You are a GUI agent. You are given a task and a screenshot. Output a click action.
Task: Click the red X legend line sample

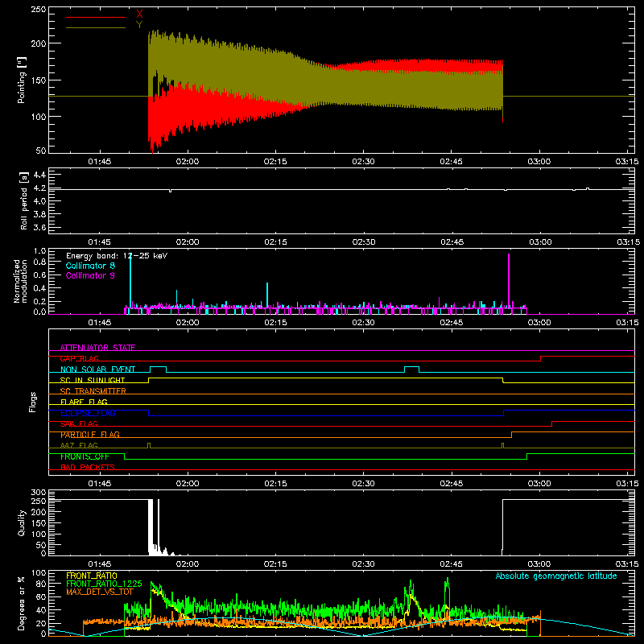click(96, 17)
